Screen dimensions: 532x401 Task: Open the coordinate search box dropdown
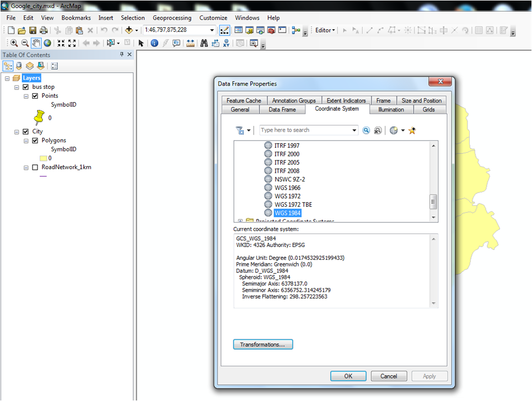pyautogui.click(x=354, y=130)
